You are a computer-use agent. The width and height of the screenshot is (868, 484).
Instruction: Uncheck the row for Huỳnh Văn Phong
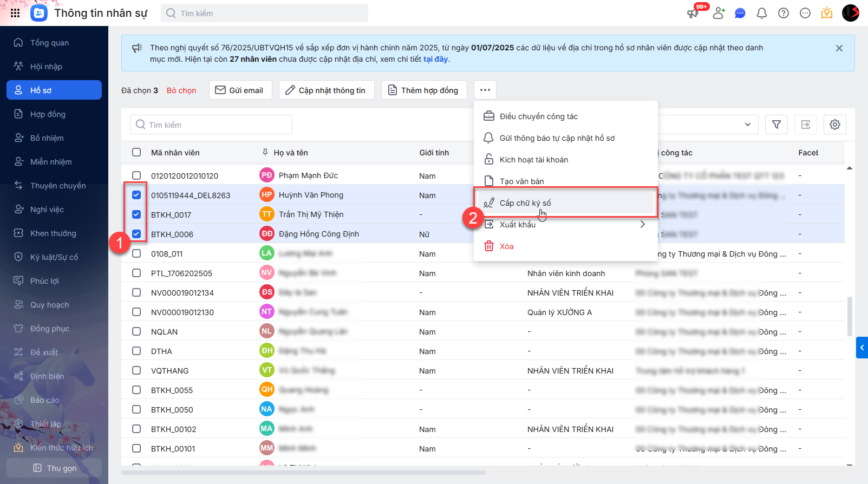click(x=136, y=195)
